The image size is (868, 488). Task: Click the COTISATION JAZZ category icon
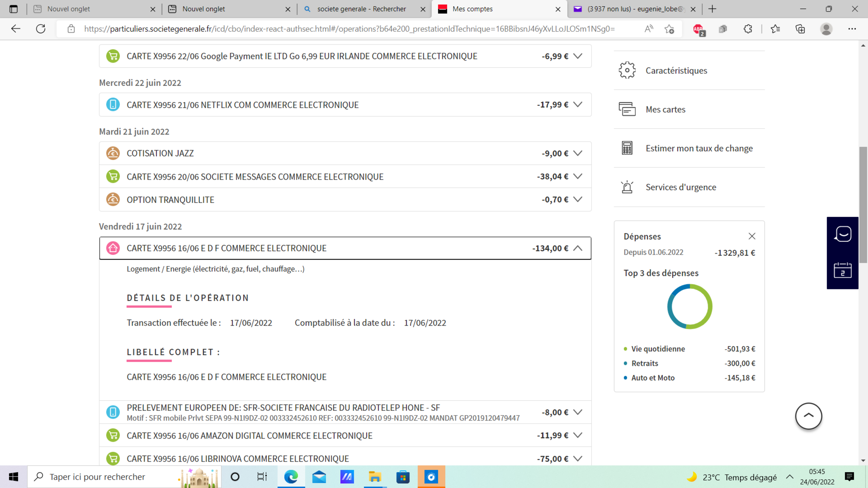[x=113, y=153]
